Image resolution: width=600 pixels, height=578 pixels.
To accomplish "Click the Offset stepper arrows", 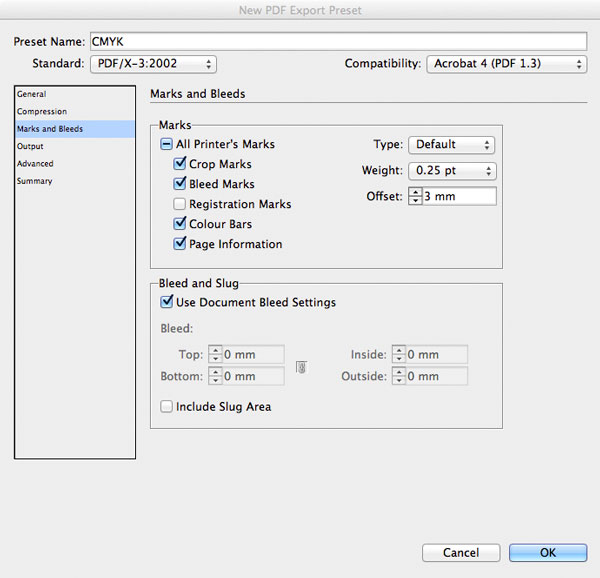I will pos(415,196).
